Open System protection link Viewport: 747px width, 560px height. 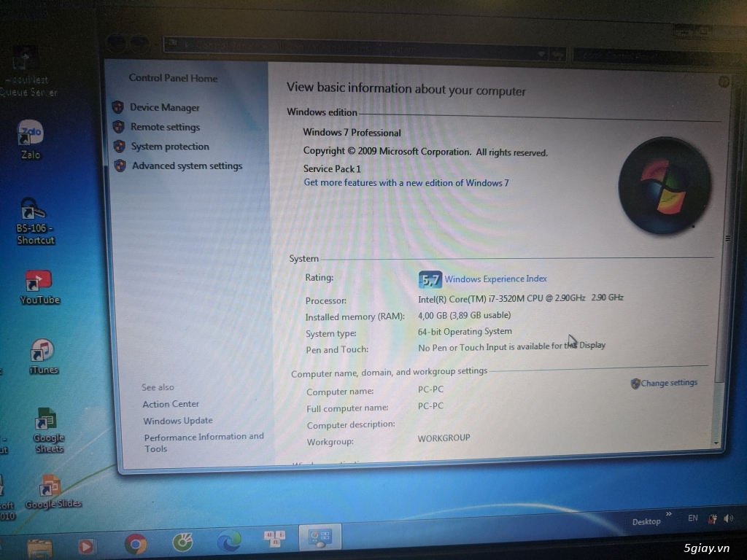pyautogui.click(x=170, y=147)
